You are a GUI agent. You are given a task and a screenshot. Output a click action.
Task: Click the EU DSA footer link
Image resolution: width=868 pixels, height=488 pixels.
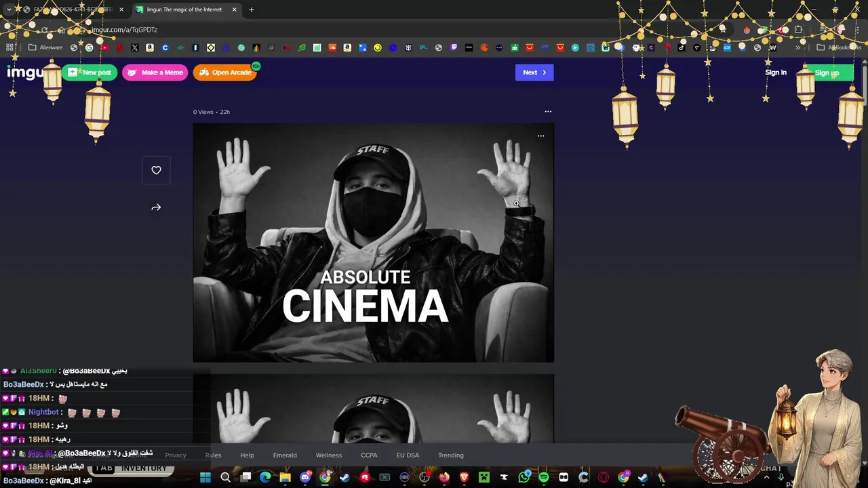tap(408, 455)
